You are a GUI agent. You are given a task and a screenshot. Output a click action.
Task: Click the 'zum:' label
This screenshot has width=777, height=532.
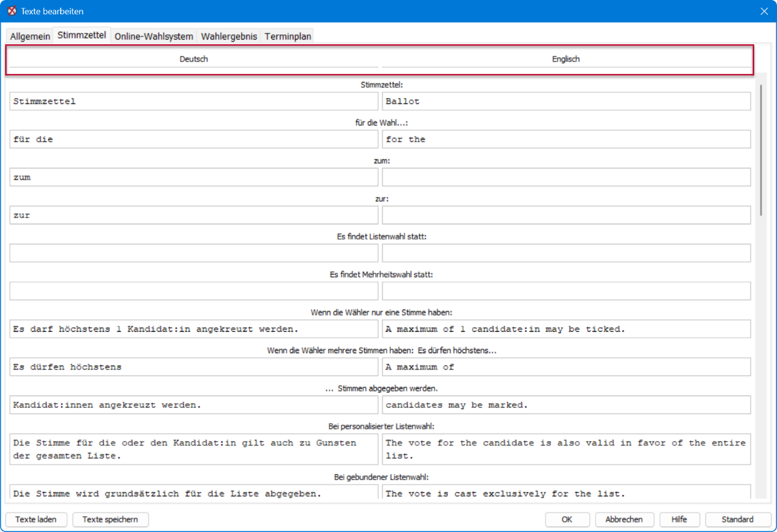click(x=382, y=161)
